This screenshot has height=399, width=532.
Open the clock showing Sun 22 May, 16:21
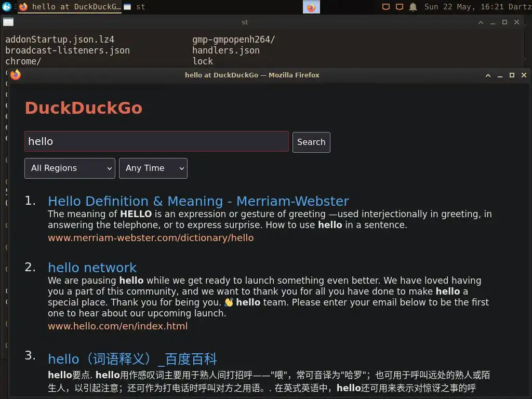point(464,7)
